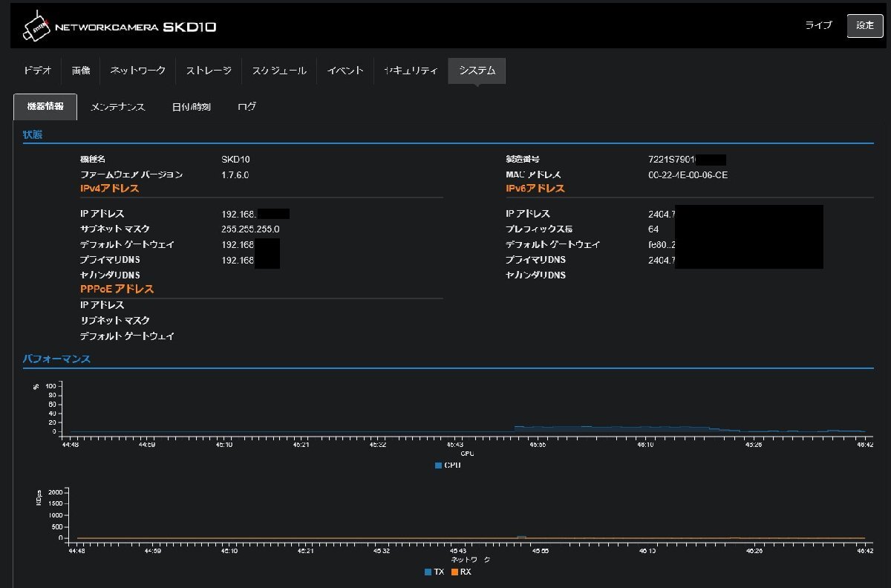Open the ログ sub-tab
Viewport: 891px width, 588px height.
pyautogui.click(x=247, y=107)
